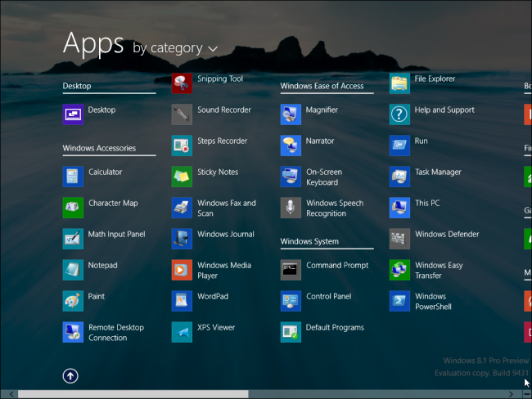Click the 'Command Prompt' text label
The height and width of the screenshot is (399, 532).
337,266
